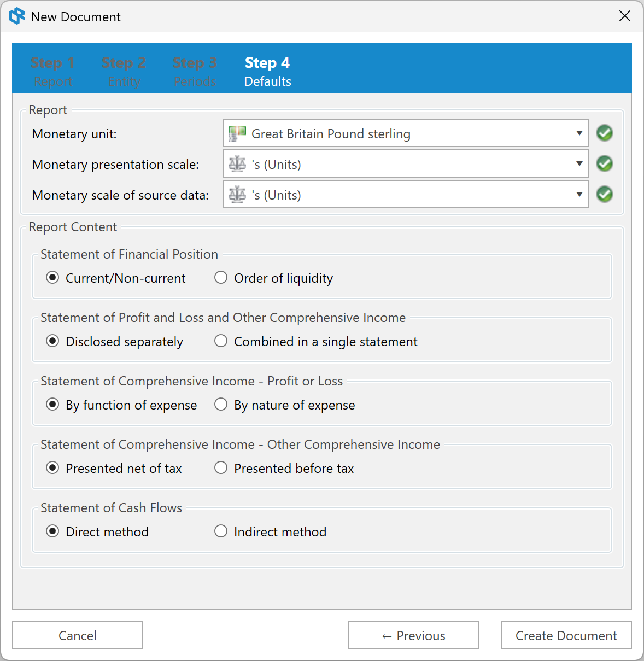Viewport: 644px width, 661px height.
Task: Open the Monetary unit dropdown arrow
Action: (x=579, y=133)
